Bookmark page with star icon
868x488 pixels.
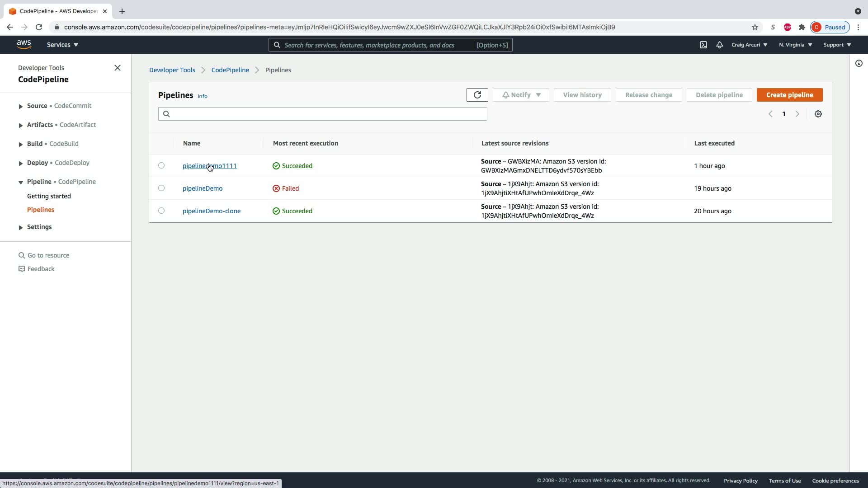pyautogui.click(x=755, y=27)
